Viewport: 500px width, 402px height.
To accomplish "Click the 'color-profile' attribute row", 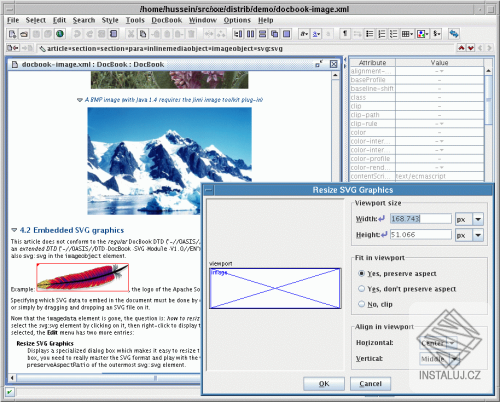I will (417, 159).
